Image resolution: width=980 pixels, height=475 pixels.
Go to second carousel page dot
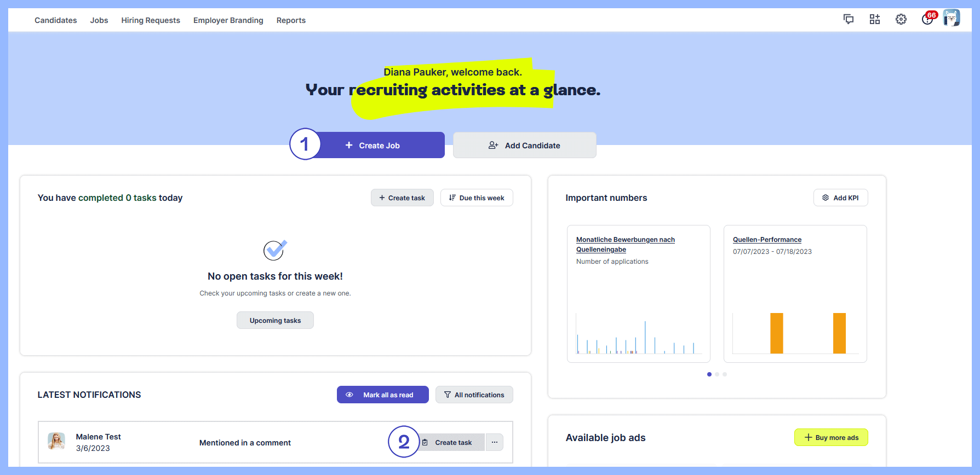717,374
